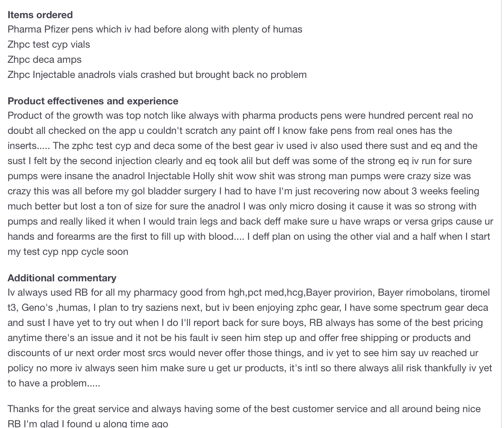The width and height of the screenshot is (504, 428).
Task: Click the line starting "doubt all checked"
Action: tap(230, 131)
